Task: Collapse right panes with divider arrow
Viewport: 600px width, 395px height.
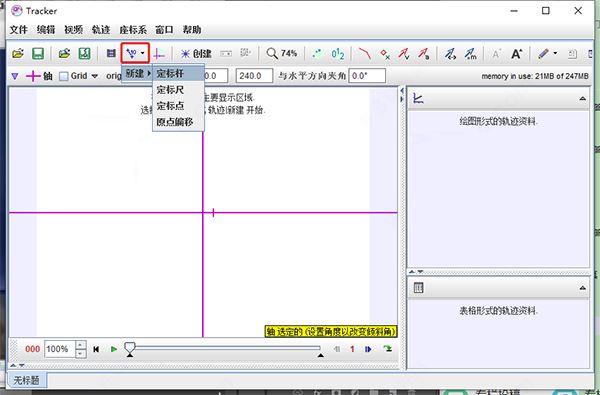Action: click(x=402, y=99)
